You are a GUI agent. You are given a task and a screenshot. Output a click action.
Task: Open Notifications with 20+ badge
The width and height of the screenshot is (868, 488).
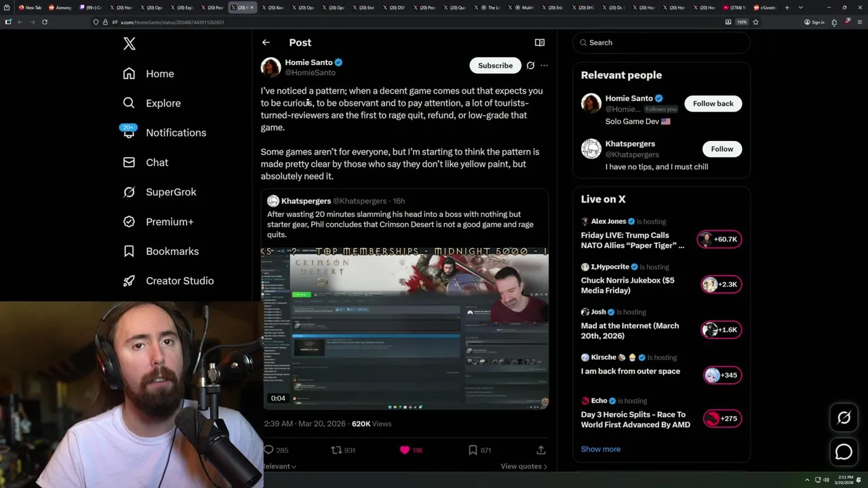point(164,133)
